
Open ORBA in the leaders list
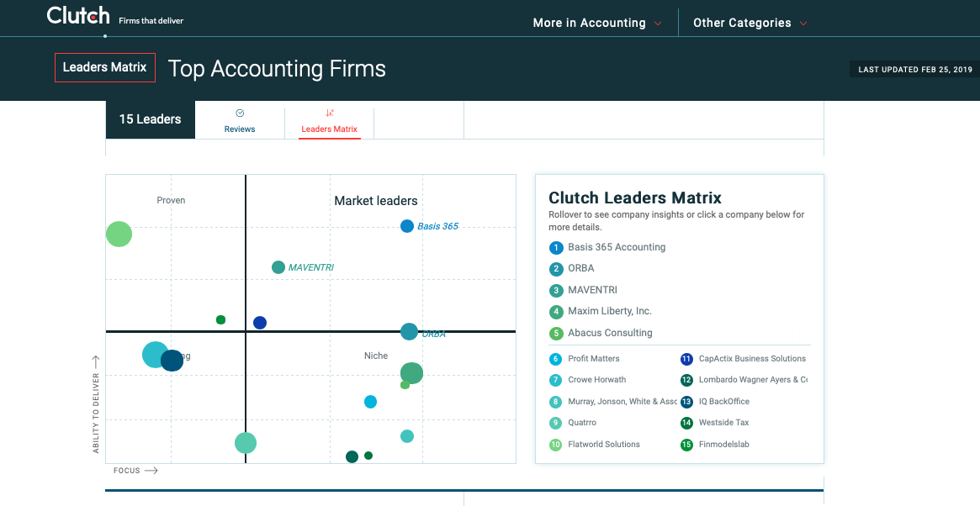point(580,269)
